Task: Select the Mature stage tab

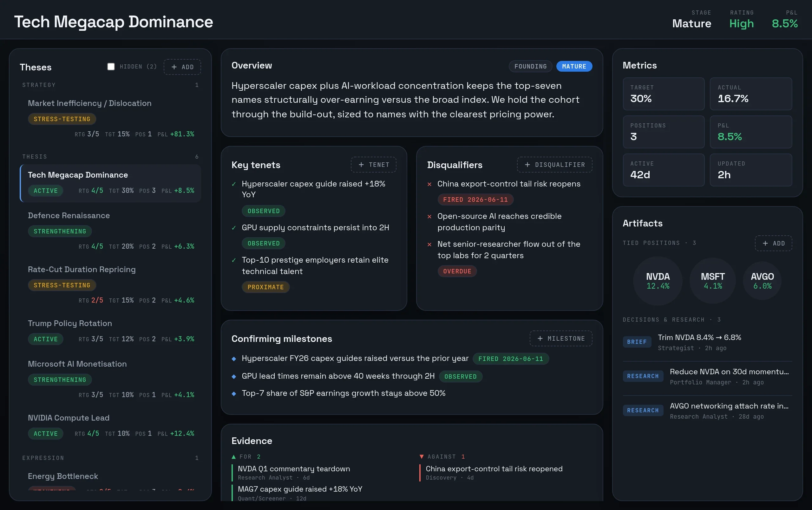Action: click(x=574, y=66)
